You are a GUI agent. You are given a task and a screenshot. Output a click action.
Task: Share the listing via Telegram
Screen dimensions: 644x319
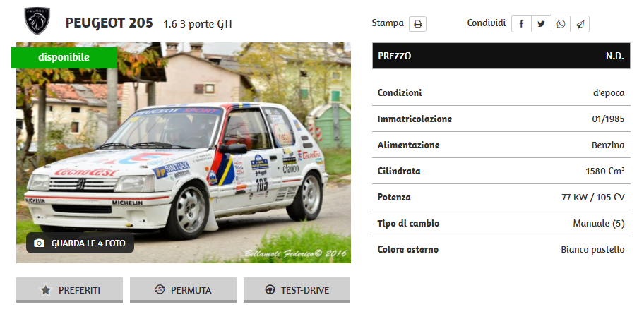tap(580, 24)
